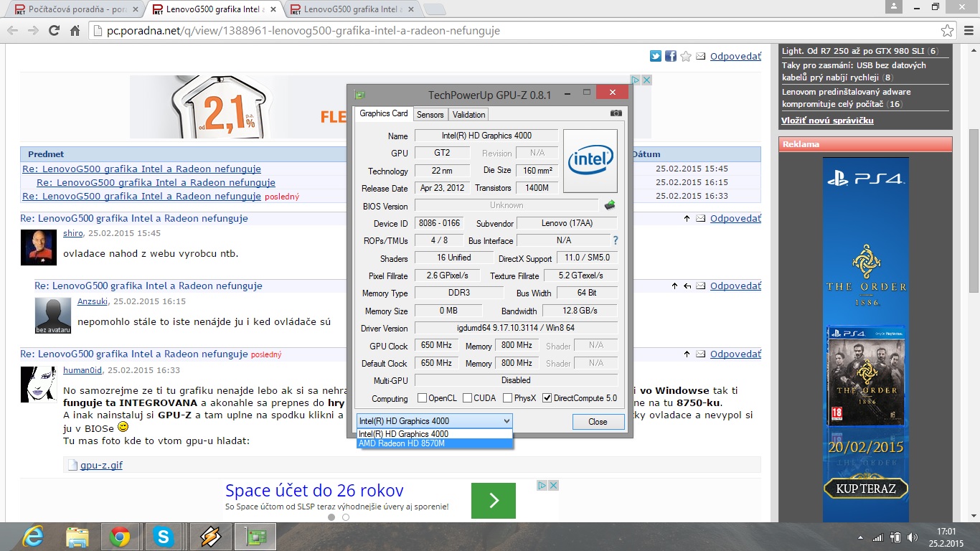Click the Driver Version value field

516,328
